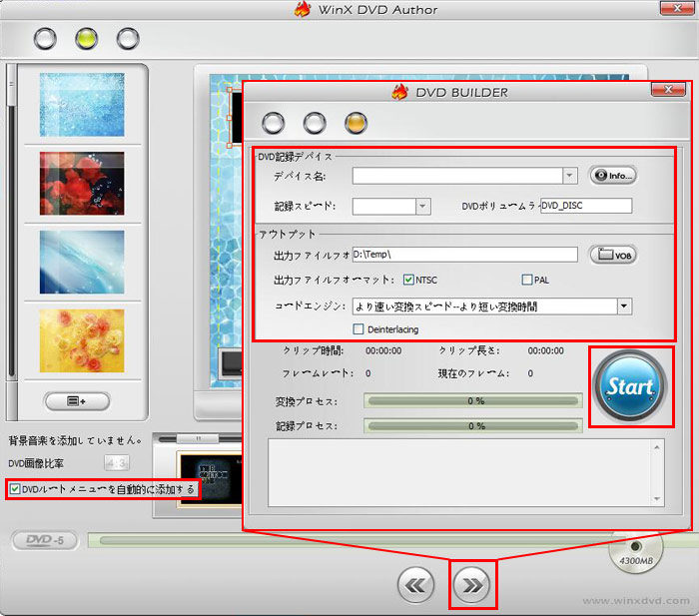Screen dimensions: 699x616
Task: Click the log output text area
Action: tap(466, 472)
